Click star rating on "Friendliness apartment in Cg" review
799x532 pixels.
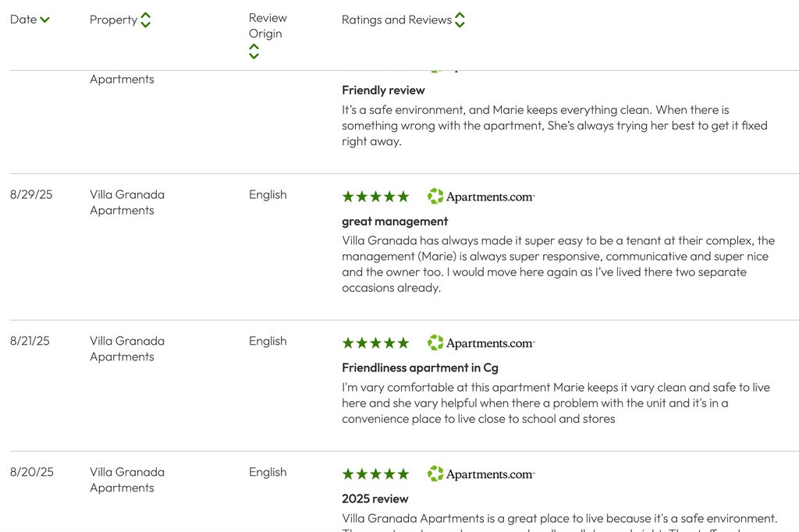coord(375,343)
